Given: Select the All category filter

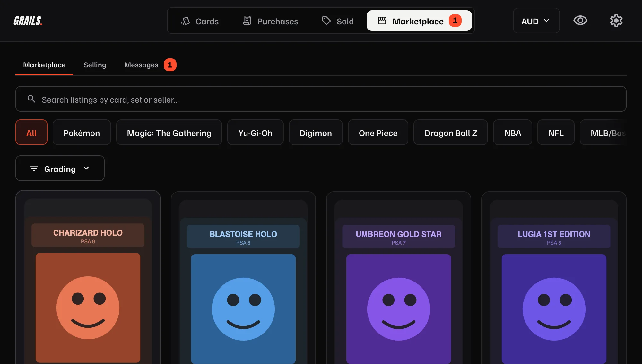Looking at the screenshot, I should (31, 132).
